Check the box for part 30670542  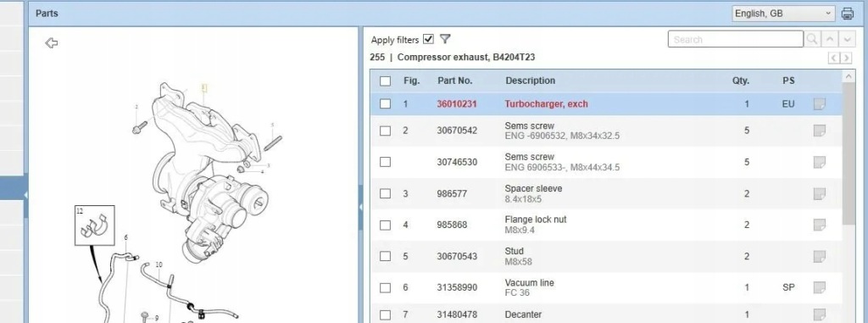[x=386, y=131]
